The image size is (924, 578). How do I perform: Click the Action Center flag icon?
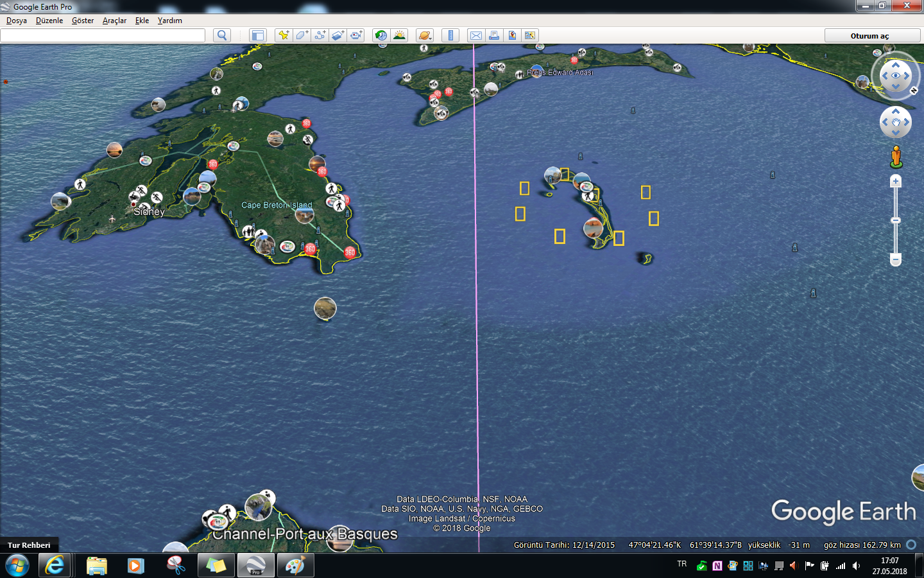[810, 566]
